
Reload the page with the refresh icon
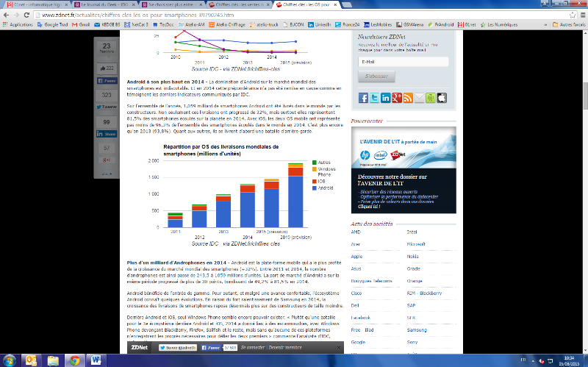[26, 15]
